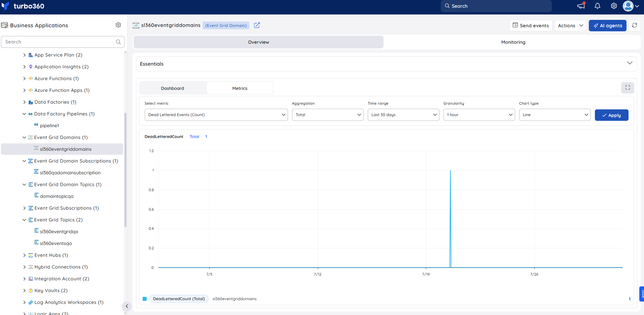
Task: Click the (Event Grid Domain) badge
Action: (226, 25)
